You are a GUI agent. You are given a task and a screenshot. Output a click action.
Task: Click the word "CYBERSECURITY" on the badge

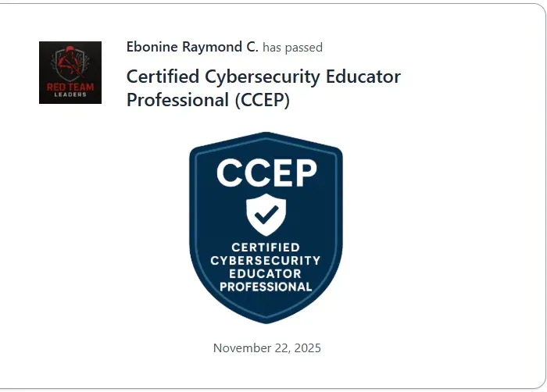[266, 261]
